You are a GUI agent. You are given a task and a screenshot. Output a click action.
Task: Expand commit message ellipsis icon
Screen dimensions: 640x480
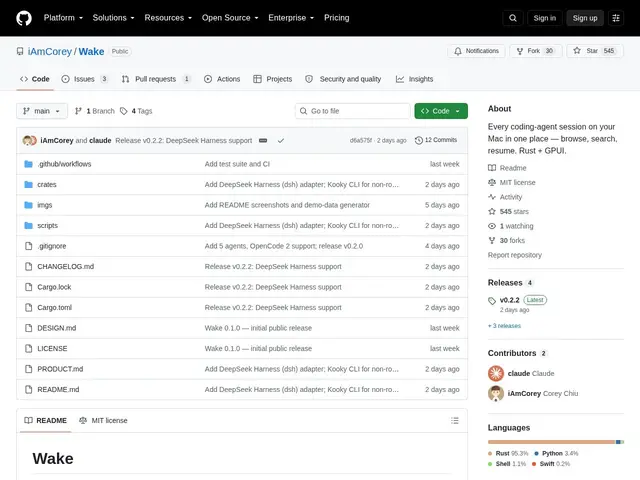pyautogui.click(x=263, y=140)
